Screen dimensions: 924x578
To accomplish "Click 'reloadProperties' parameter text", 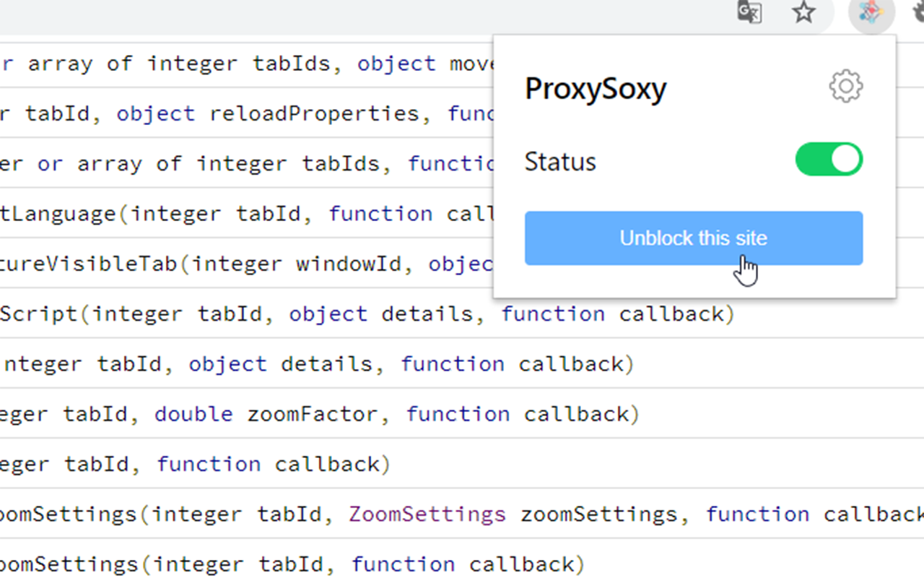I will click(315, 113).
